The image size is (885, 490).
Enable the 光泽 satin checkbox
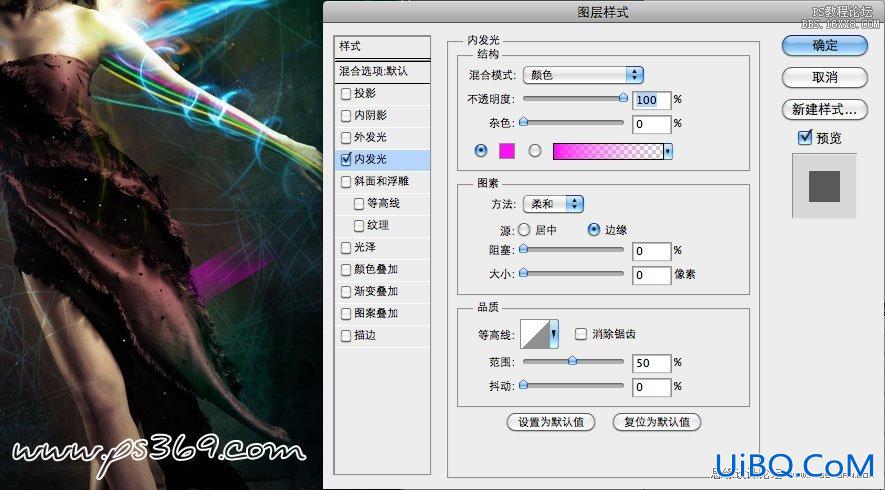click(346, 248)
